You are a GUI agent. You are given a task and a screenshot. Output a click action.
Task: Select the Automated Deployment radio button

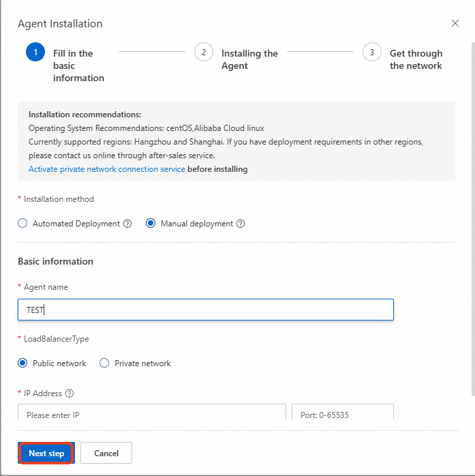(x=23, y=224)
